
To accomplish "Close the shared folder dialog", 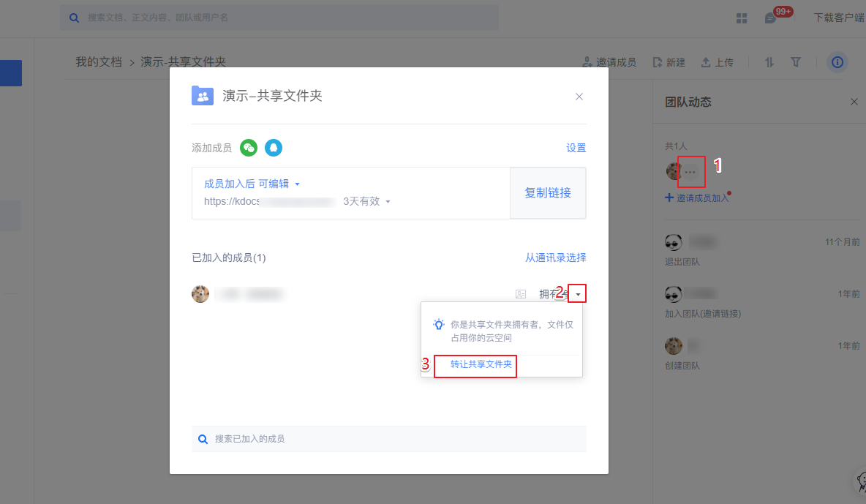I will tap(579, 97).
